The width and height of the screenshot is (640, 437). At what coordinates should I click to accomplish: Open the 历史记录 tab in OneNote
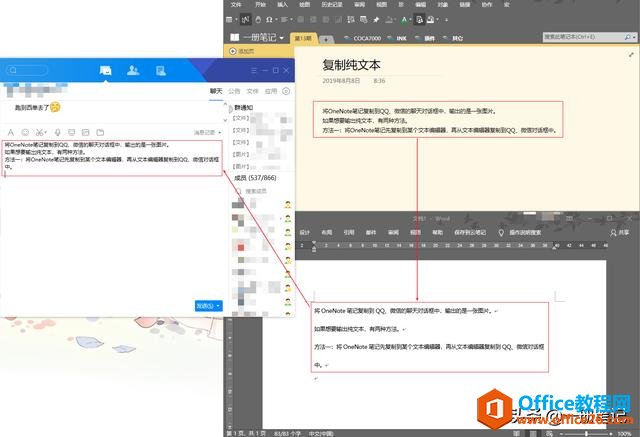[332, 4]
